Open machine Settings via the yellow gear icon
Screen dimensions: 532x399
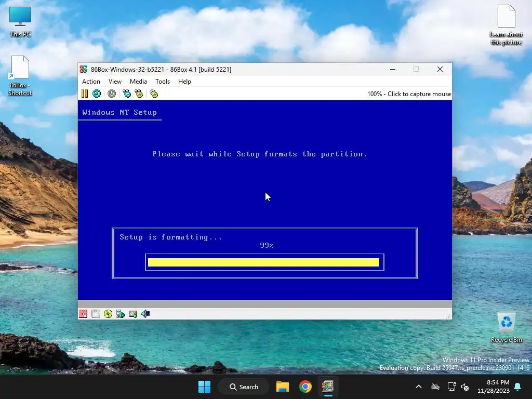tap(154, 94)
